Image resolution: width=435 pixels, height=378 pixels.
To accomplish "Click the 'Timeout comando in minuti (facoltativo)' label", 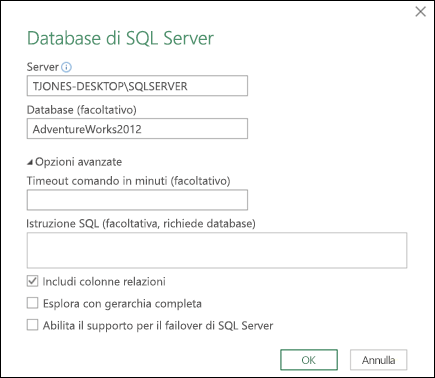I will (129, 181).
